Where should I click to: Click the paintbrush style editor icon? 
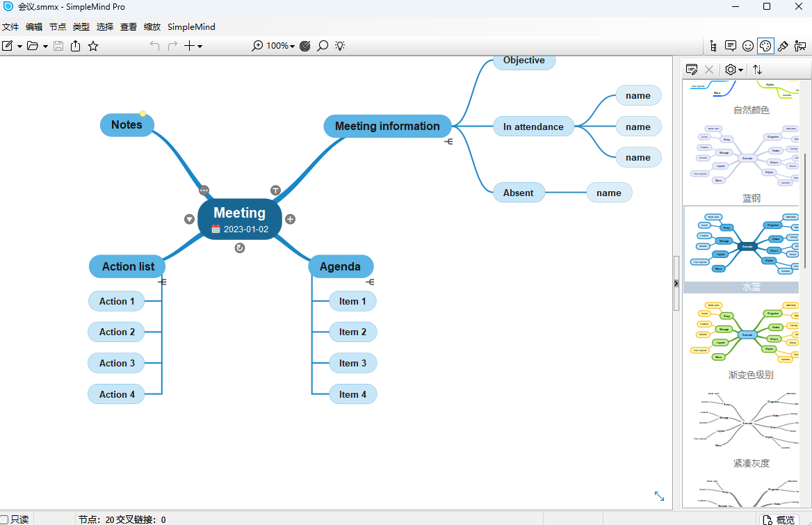click(x=783, y=46)
